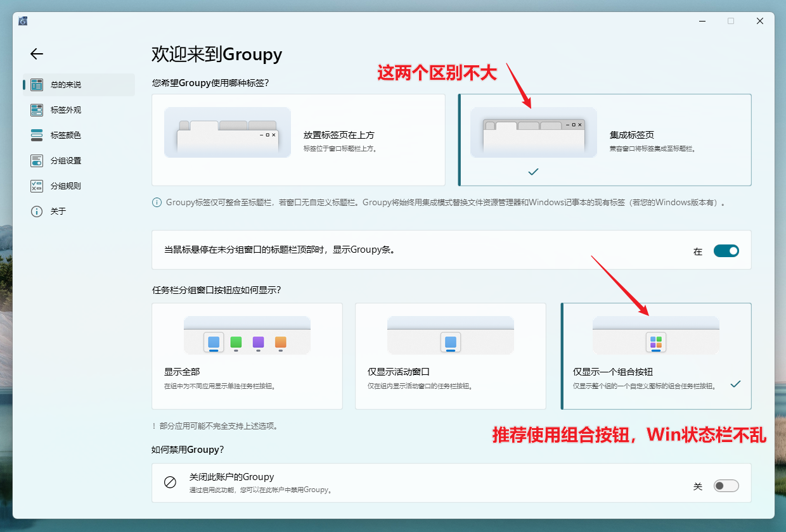Toggle off the Groupy条 hover switch

726,251
